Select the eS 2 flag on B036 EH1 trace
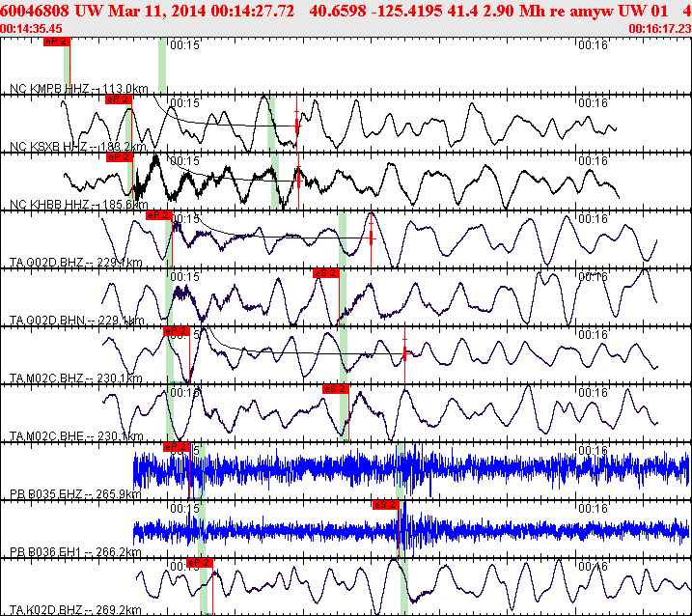The height and width of the screenshot is (616, 692). tap(386, 505)
